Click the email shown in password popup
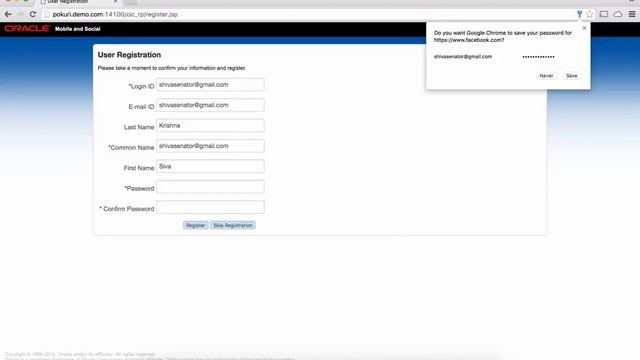 tap(463, 57)
